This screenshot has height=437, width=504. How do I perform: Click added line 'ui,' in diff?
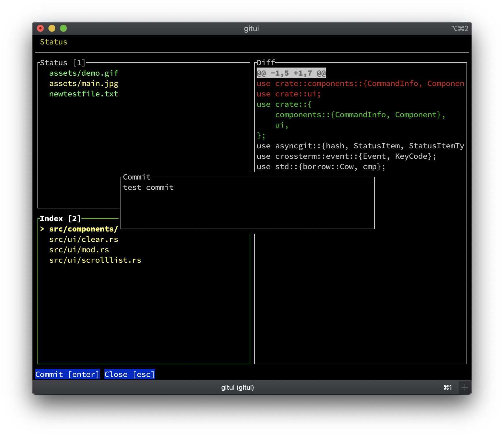point(282,125)
